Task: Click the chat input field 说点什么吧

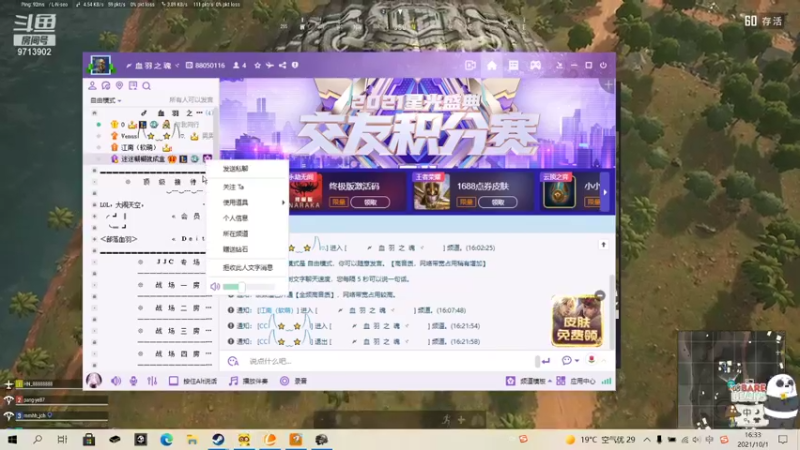Action: click(388, 361)
